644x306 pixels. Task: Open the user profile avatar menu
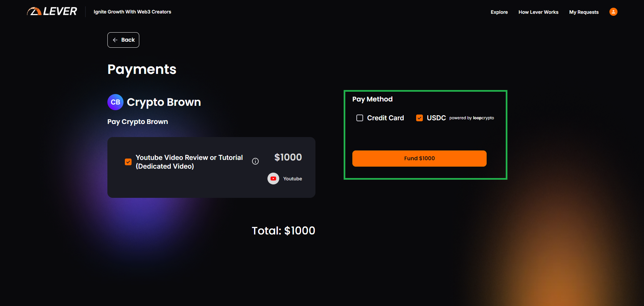click(x=613, y=12)
